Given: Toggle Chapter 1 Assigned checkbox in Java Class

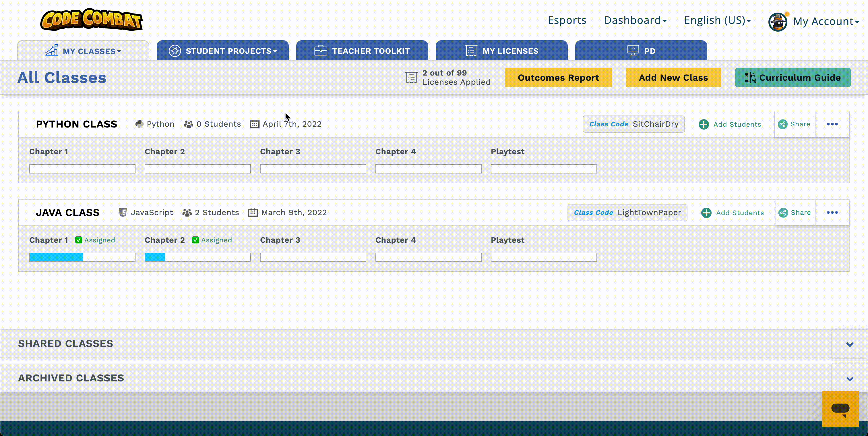Looking at the screenshot, I should [x=79, y=240].
